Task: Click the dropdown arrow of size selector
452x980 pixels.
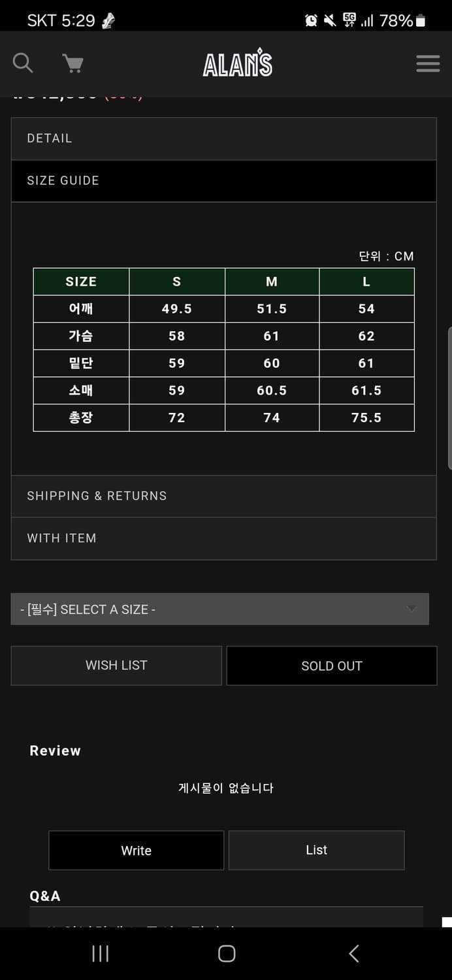Action: tap(411, 608)
